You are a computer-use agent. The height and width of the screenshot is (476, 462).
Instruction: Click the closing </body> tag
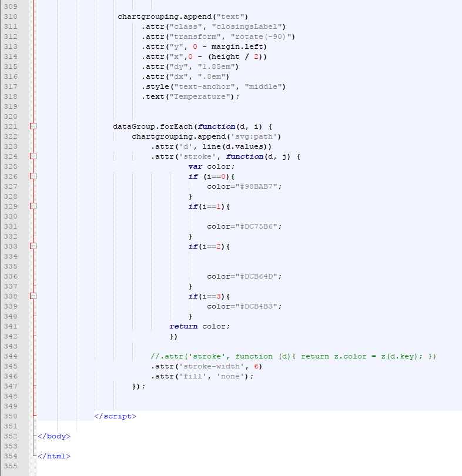point(54,436)
